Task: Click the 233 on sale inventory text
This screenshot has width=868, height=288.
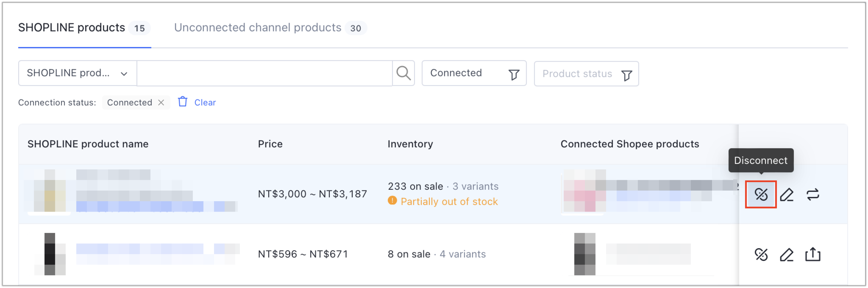Action: pyautogui.click(x=415, y=186)
